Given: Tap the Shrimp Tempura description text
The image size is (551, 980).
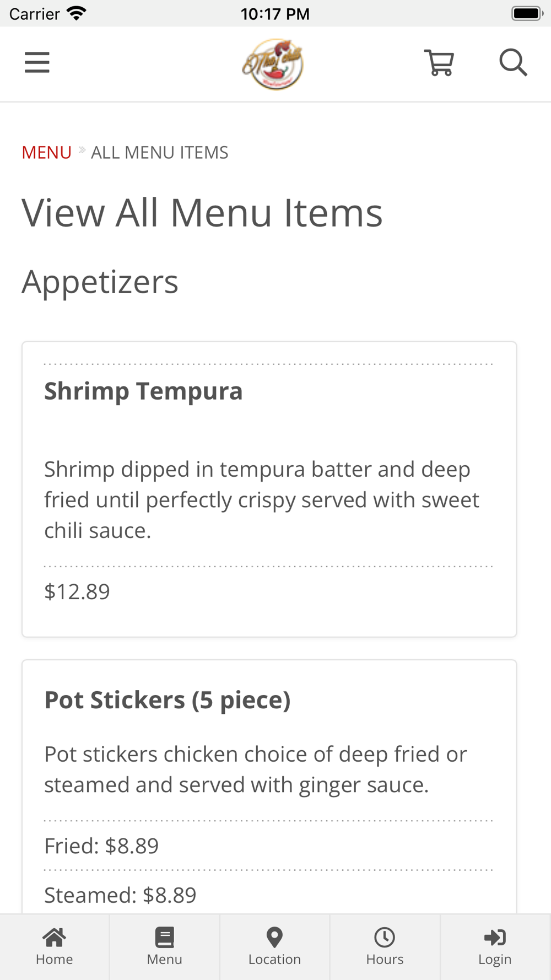Looking at the screenshot, I should click(x=262, y=500).
